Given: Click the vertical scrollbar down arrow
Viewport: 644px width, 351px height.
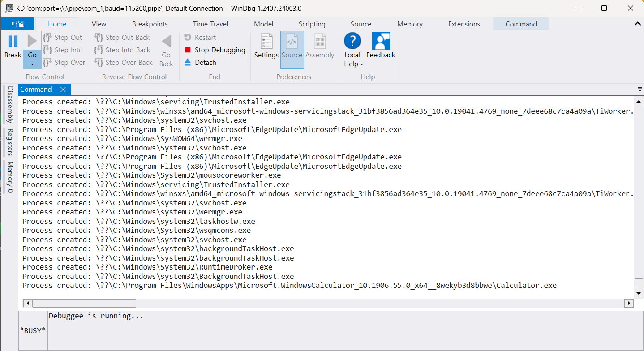Looking at the screenshot, I should tap(639, 293).
